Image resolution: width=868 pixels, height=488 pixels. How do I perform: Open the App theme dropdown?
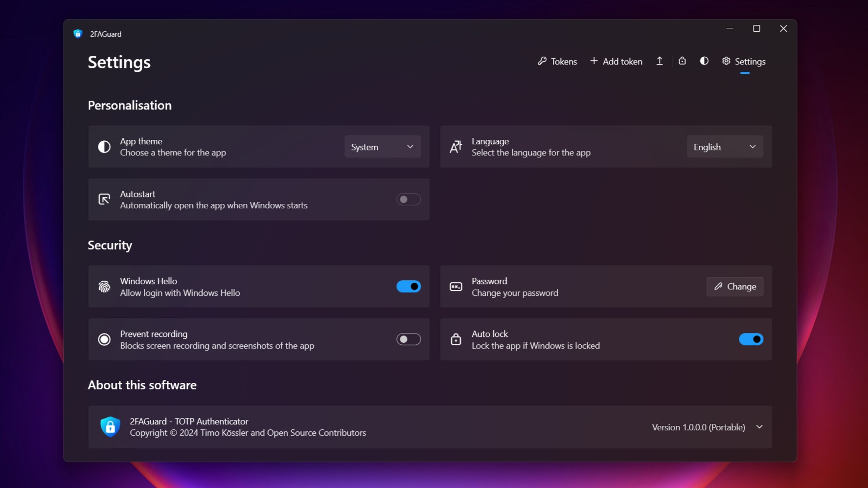pos(382,146)
